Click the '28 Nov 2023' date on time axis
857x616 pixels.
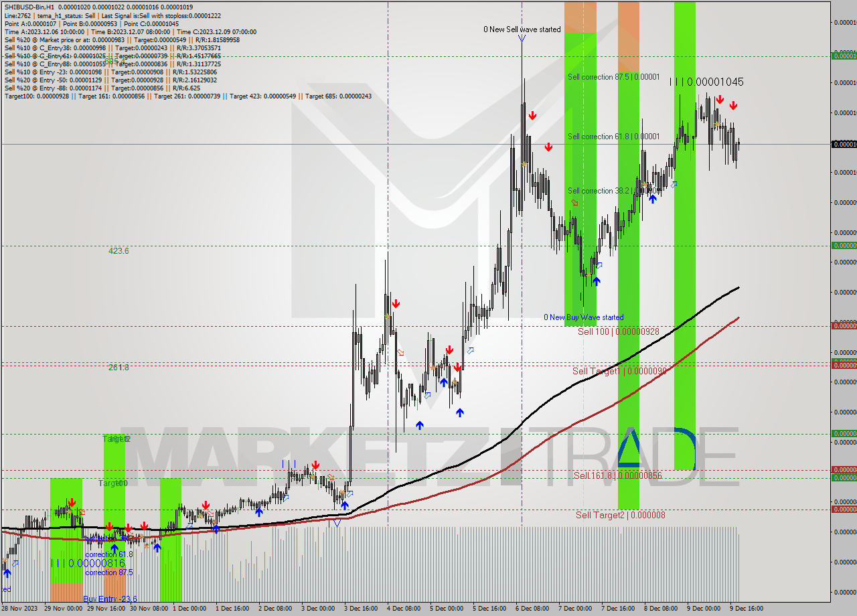(19, 609)
